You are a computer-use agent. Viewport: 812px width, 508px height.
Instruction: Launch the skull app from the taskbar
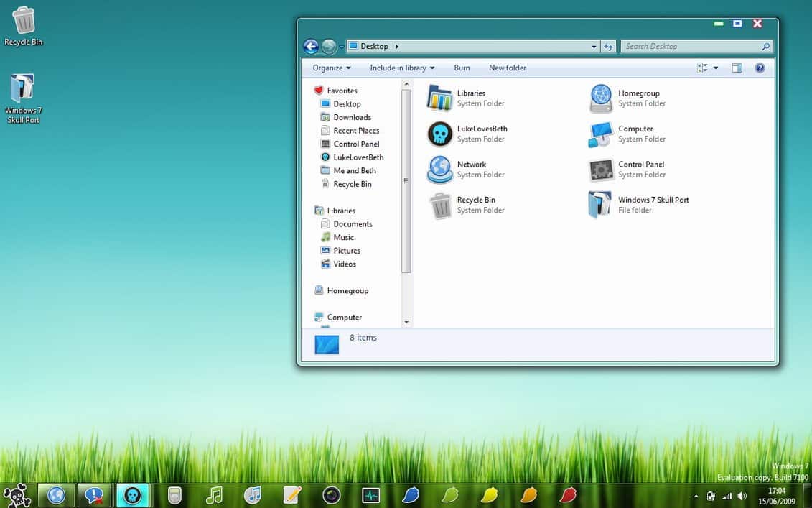click(132, 494)
